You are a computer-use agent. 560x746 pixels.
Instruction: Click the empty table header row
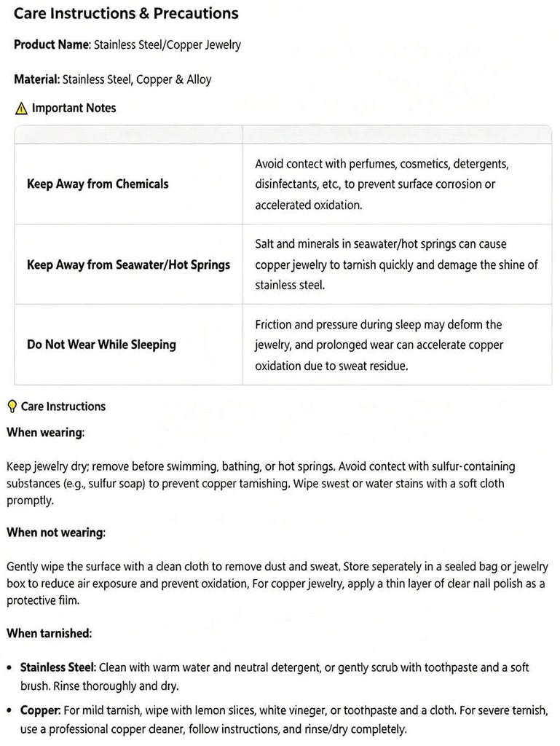[x=283, y=135]
